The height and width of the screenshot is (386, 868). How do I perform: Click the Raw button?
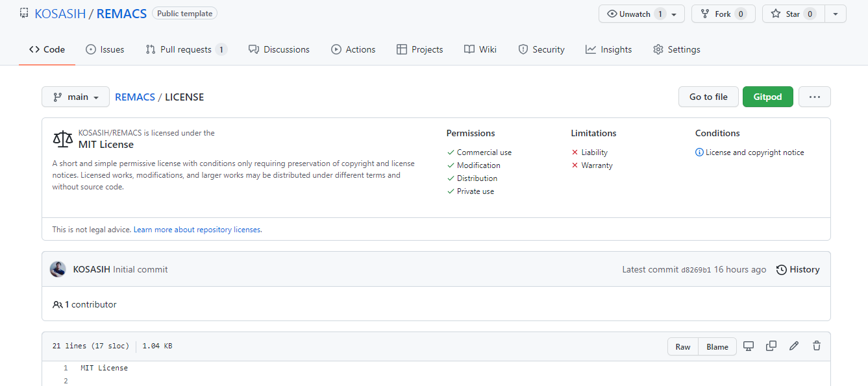point(683,346)
